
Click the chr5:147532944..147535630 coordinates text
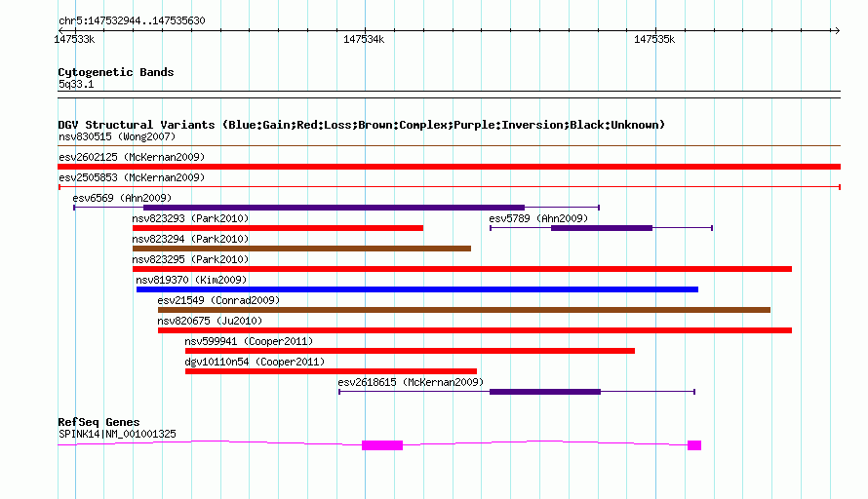point(132,21)
